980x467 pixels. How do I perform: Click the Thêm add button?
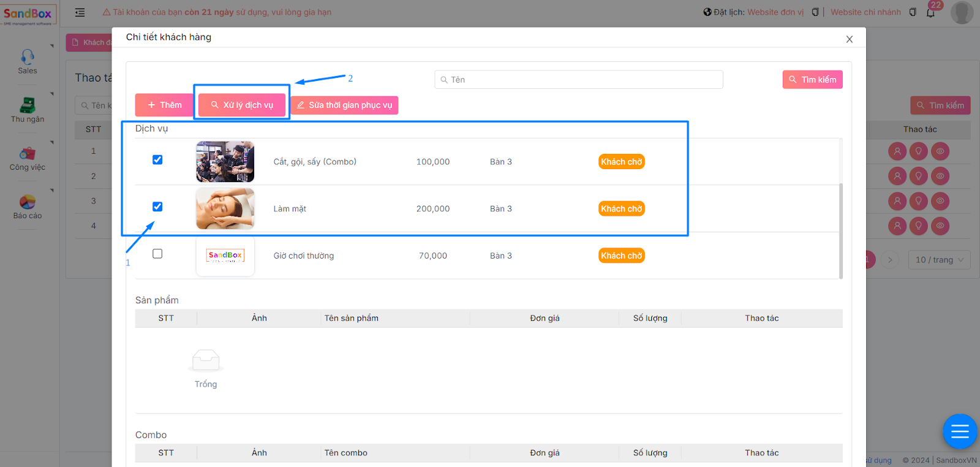coord(164,105)
